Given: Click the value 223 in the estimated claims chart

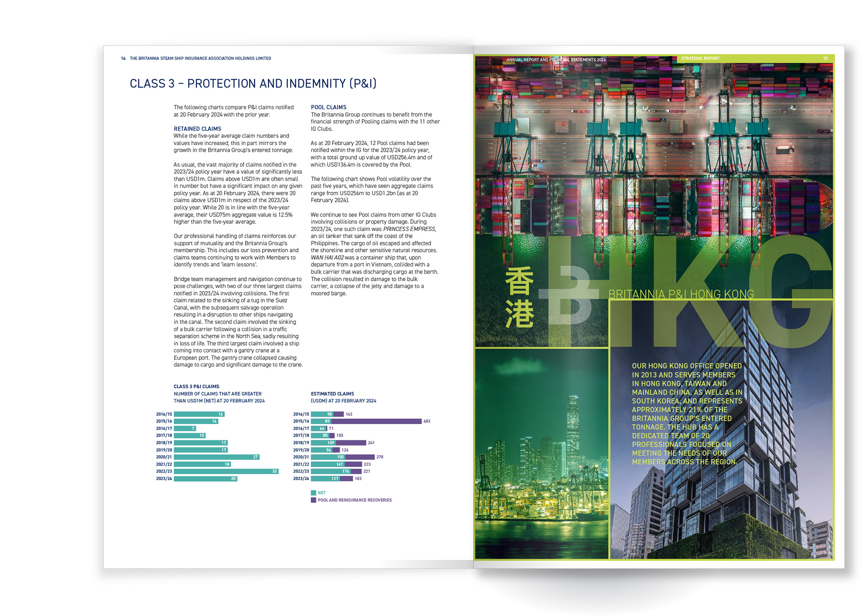Looking at the screenshot, I should point(367,464).
